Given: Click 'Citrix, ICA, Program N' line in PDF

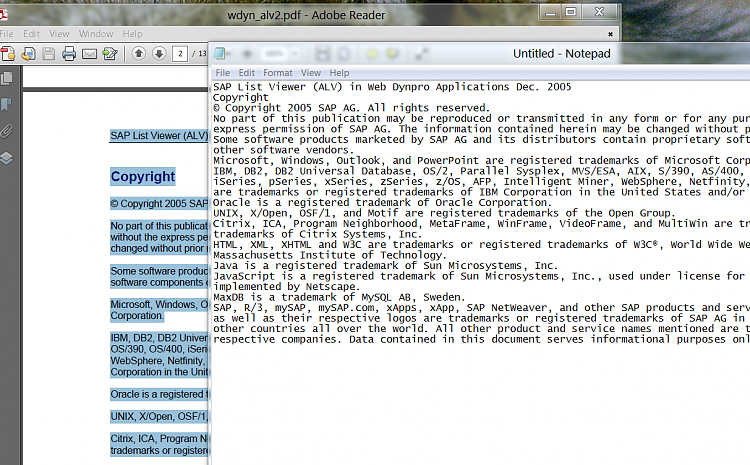Looking at the screenshot, I should point(159,439).
